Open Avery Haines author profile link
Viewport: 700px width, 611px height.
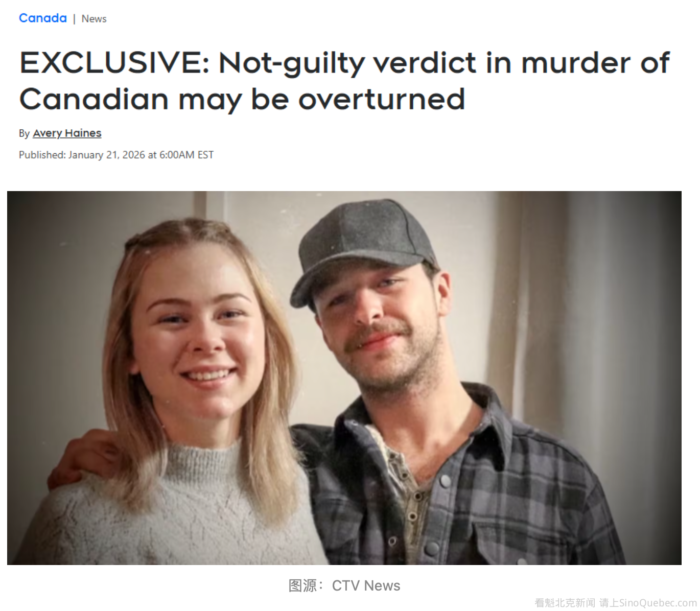pos(67,133)
